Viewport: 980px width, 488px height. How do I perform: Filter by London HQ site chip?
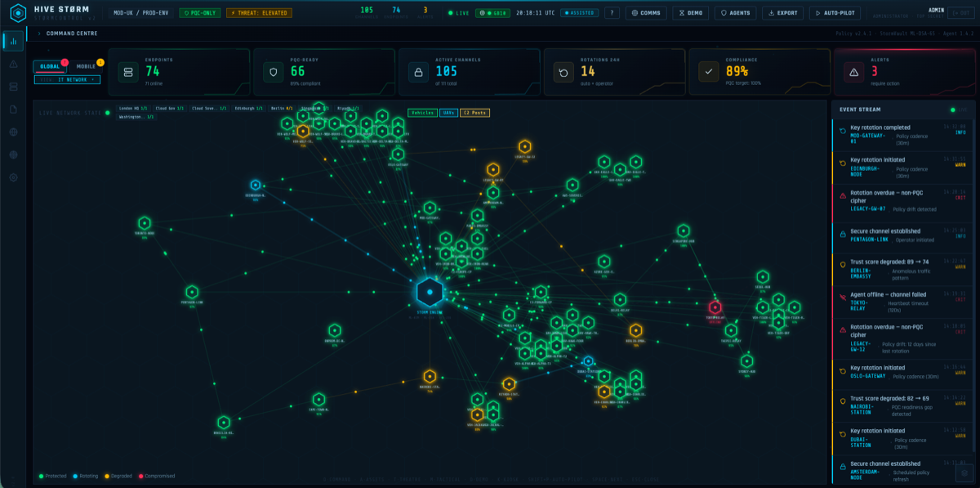pos(134,108)
